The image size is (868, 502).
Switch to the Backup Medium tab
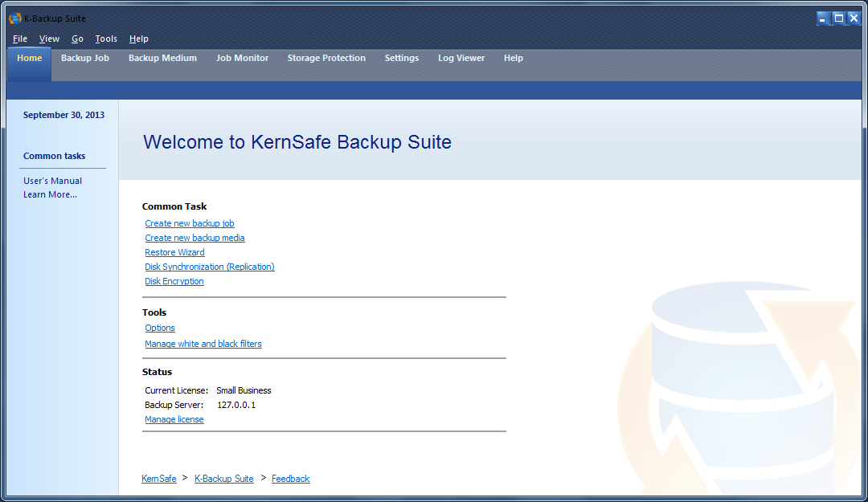162,58
